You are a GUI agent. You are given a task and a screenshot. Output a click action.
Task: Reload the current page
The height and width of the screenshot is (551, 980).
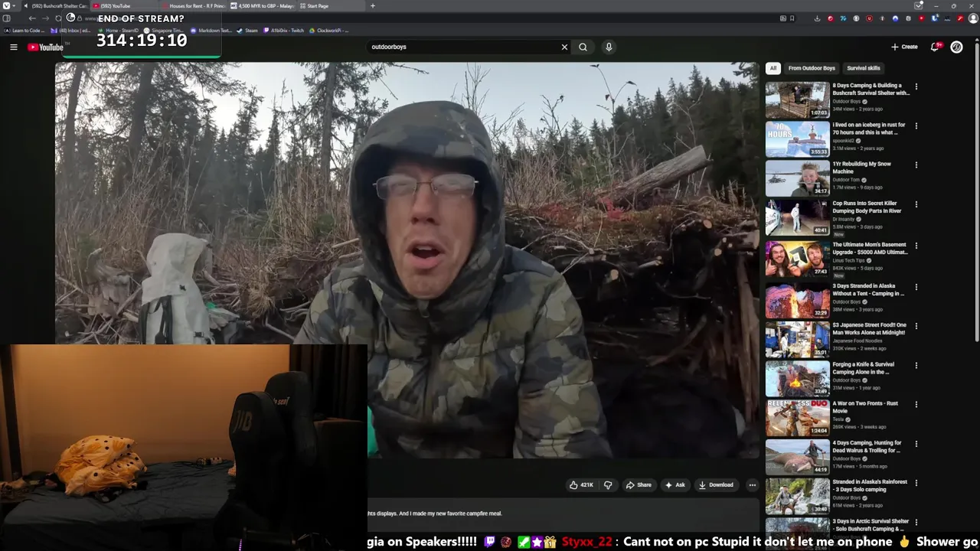point(58,18)
